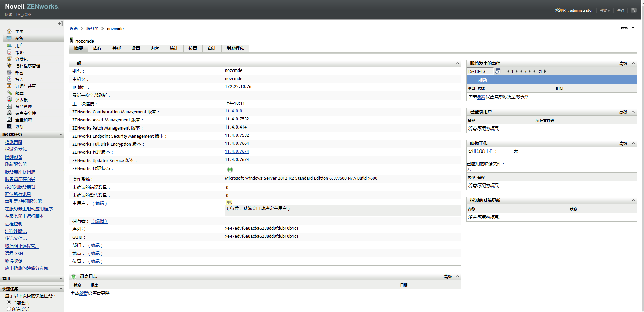Switch to the 审计 tab

(212, 49)
